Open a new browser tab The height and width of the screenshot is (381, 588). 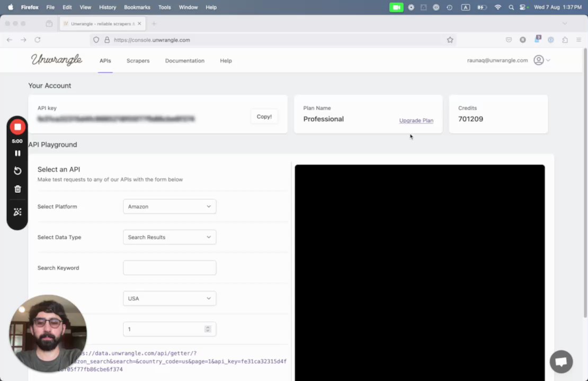click(154, 24)
